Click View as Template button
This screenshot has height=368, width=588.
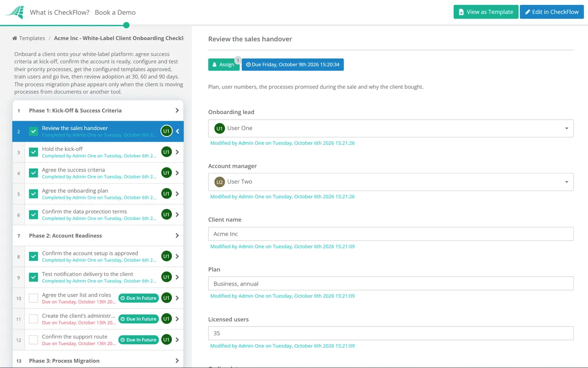[x=486, y=12]
